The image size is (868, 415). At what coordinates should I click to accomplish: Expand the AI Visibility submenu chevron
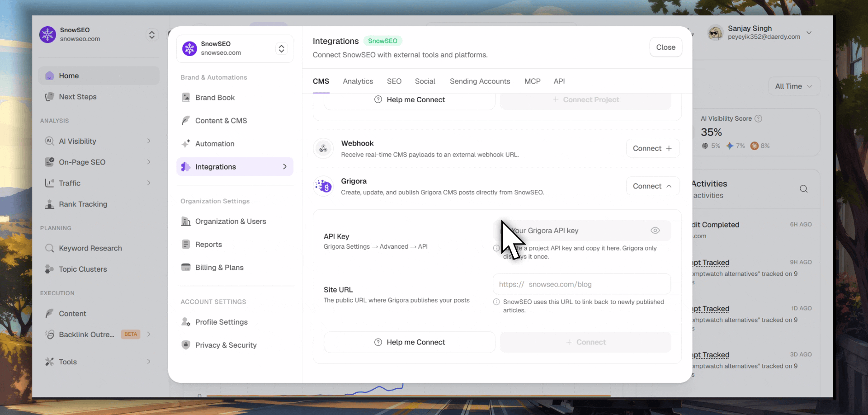[x=149, y=141]
